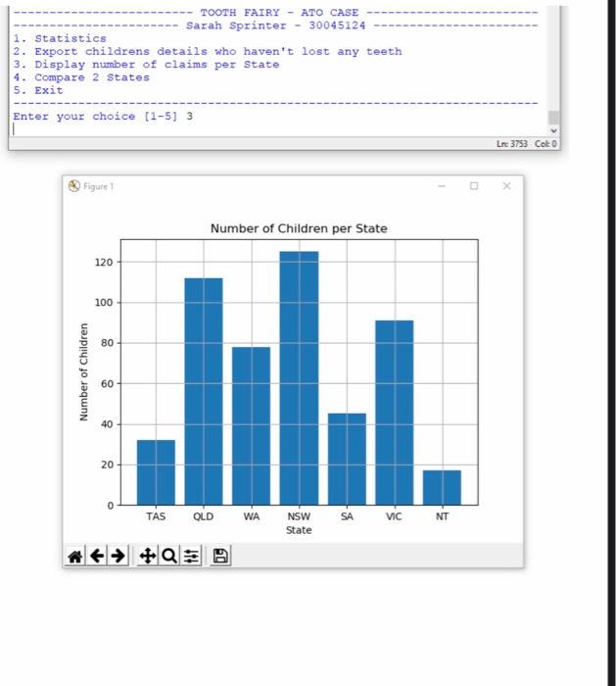Click the 'Figure 1' window title text

point(98,186)
